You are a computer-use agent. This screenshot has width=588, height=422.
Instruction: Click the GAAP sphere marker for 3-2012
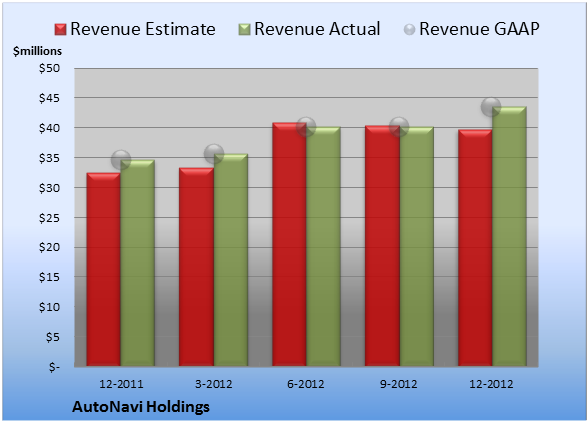[214, 154]
